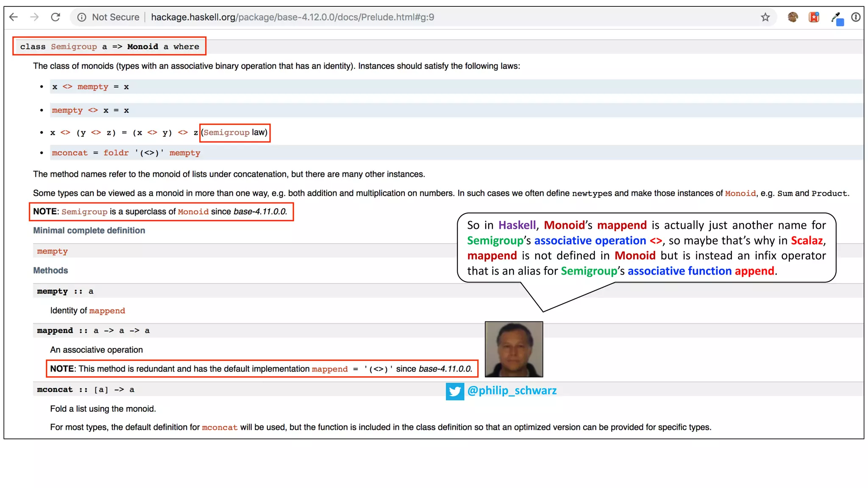Click the Twitter bird icon
Screen dimensions: 868x488
point(455,391)
